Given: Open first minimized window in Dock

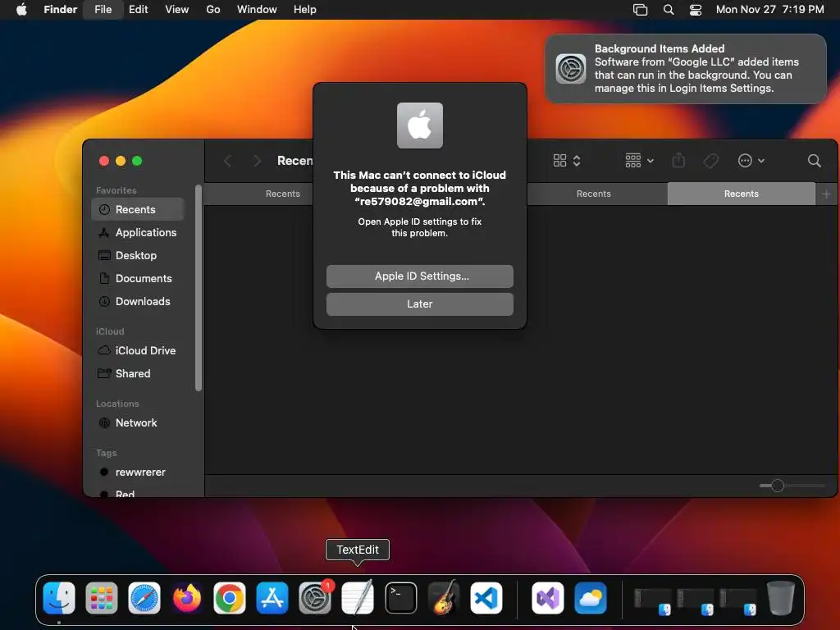Looking at the screenshot, I should coord(652,600).
